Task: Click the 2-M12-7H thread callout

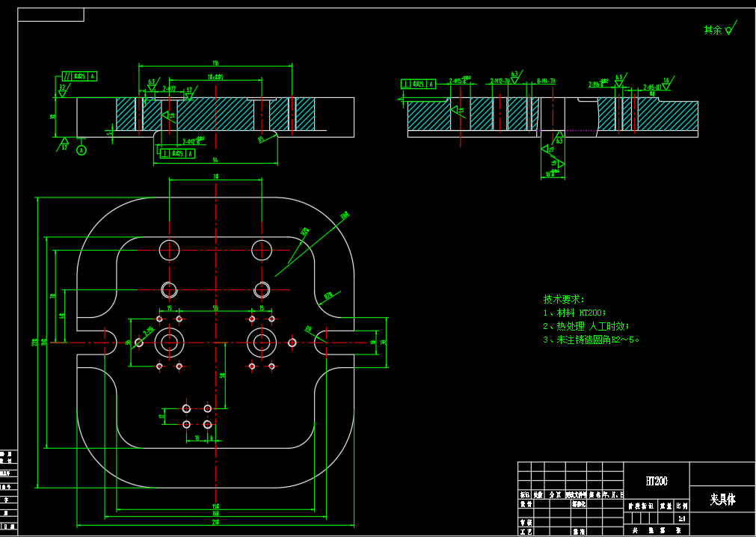Action: point(500,80)
